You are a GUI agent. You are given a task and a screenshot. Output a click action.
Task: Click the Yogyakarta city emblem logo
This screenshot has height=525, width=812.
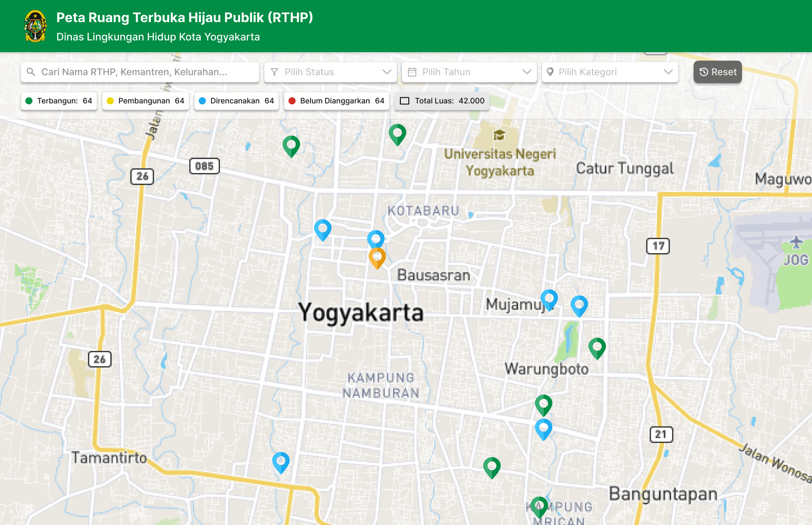[35, 26]
